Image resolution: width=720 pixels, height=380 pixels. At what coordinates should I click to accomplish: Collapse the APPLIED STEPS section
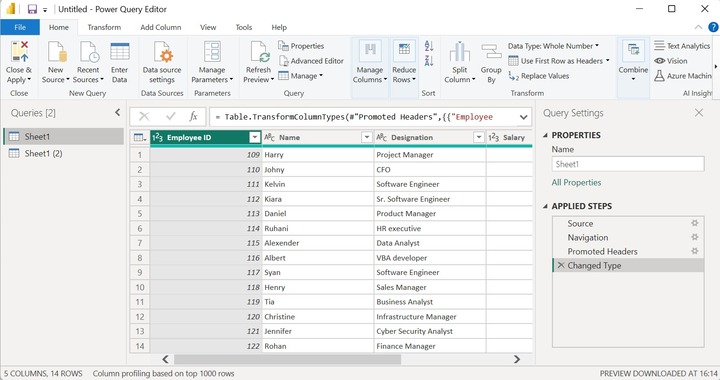[x=546, y=207]
